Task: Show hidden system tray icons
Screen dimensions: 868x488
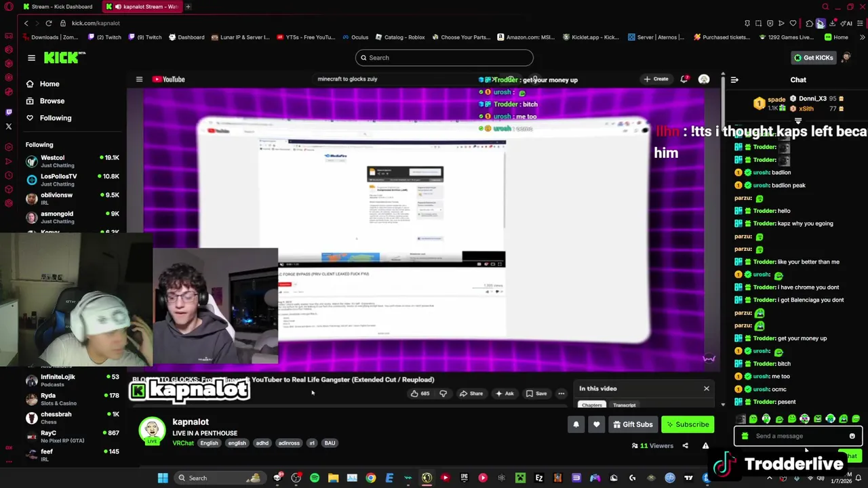Action: (x=769, y=478)
